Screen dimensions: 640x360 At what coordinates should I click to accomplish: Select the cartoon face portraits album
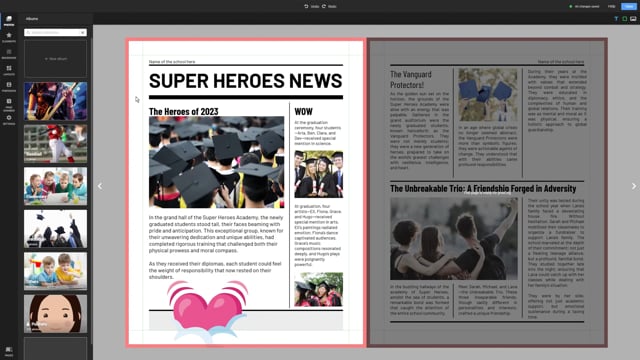pos(56,313)
